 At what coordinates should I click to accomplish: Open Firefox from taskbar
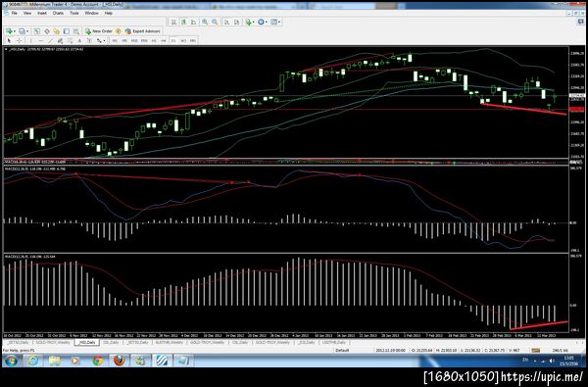click(x=119, y=361)
